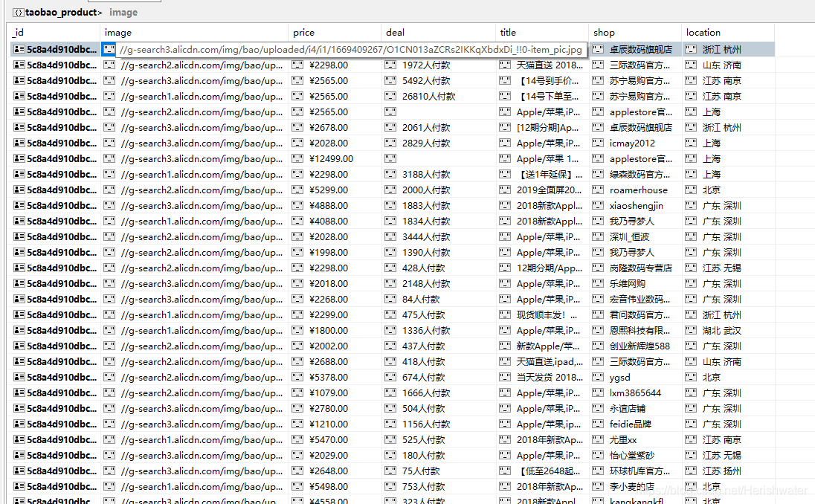Click the icon beside icmay2012 shop value

click(598, 143)
